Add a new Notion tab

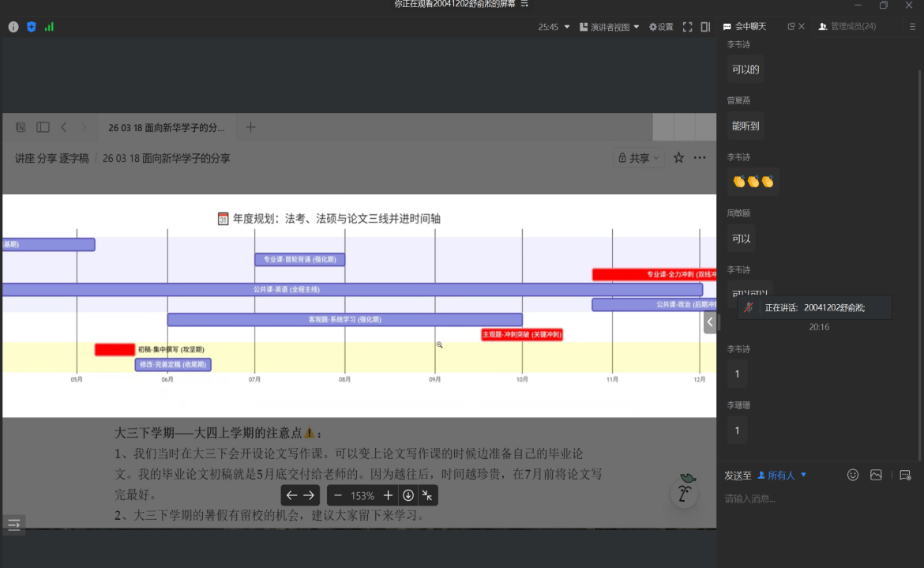(x=250, y=127)
